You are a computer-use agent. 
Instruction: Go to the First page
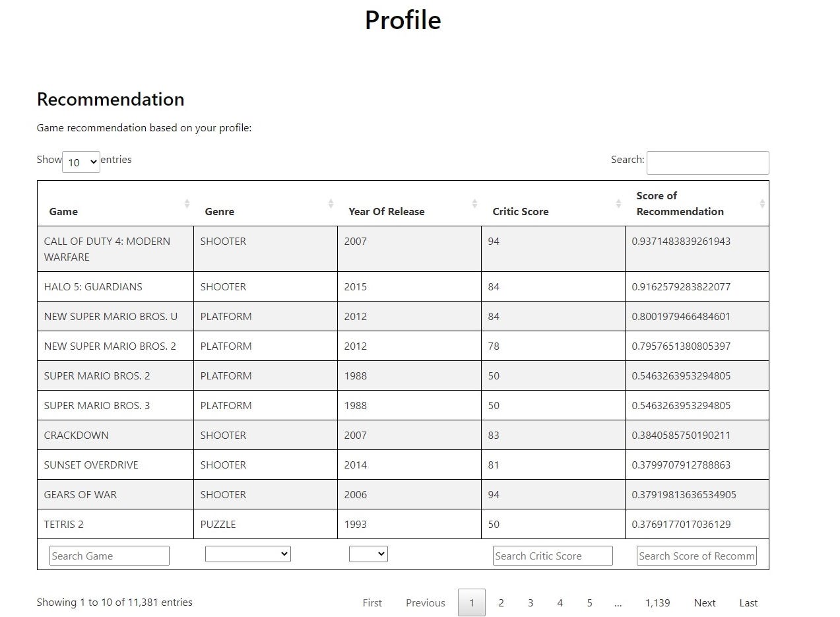pos(372,602)
